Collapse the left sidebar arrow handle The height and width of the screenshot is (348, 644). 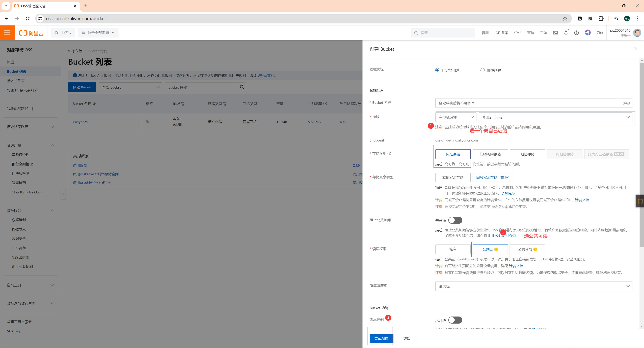coord(63,194)
